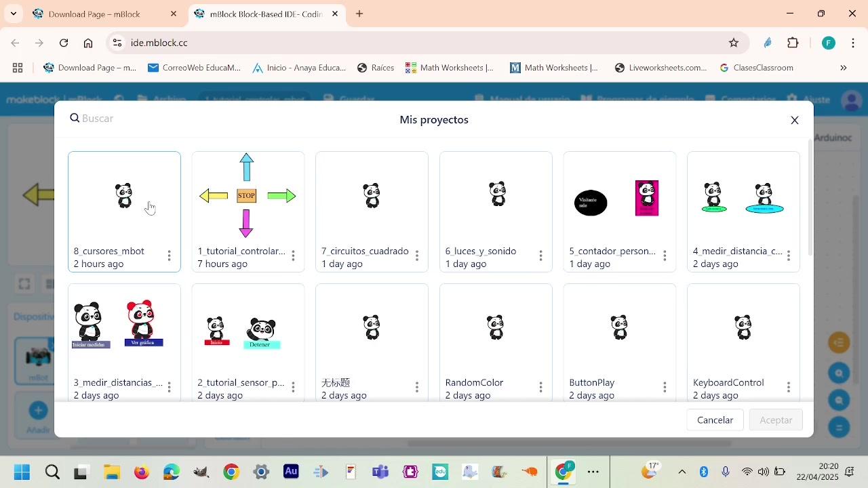Open three-dot menu for ButtonPlay project
The height and width of the screenshot is (488, 868).
(x=665, y=387)
